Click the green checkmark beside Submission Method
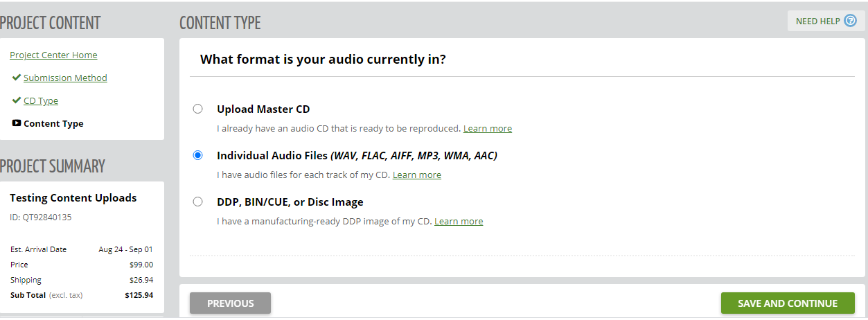 click(17, 78)
